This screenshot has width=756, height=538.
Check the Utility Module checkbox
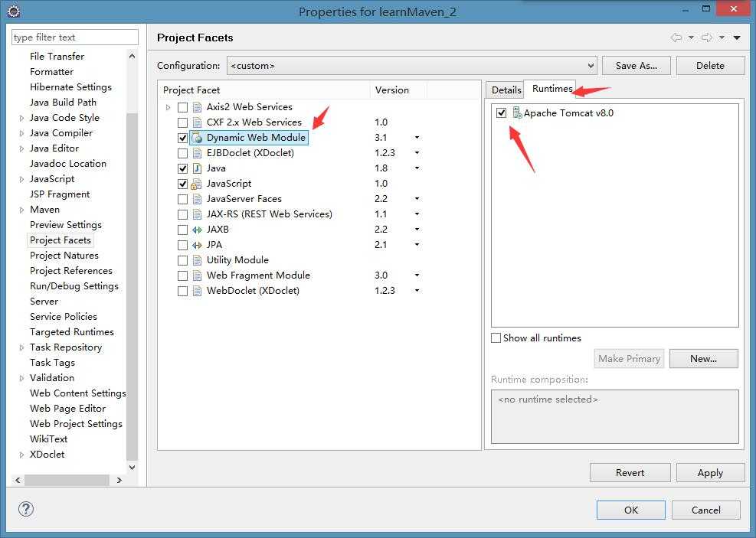pos(183,260)
